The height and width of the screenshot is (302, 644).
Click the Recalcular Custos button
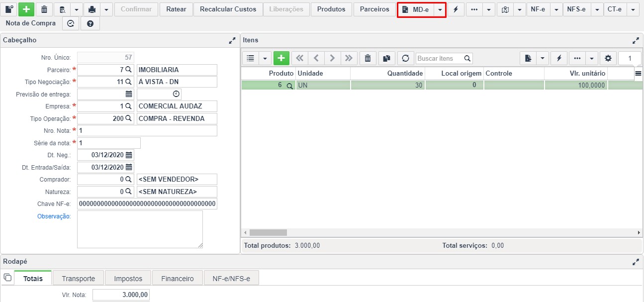tap(228, 9)
